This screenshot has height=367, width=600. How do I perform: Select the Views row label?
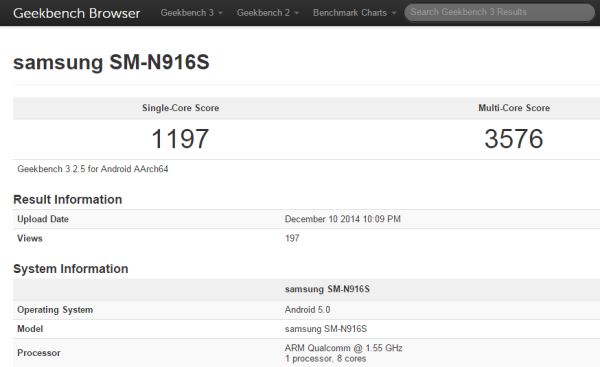[x=30, y=238]
